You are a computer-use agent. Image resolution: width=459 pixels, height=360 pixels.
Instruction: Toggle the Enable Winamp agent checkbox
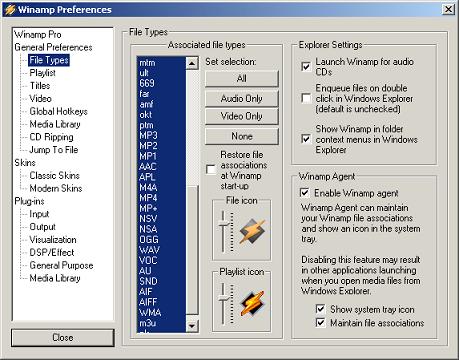[x=304, y=193]
